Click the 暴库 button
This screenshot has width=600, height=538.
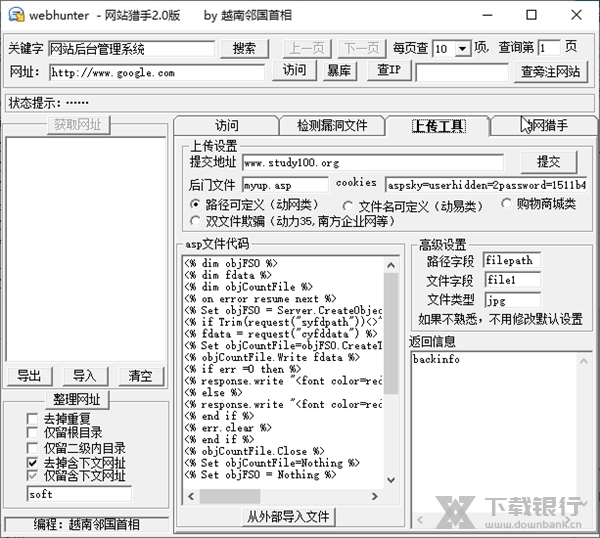[340, 71]
